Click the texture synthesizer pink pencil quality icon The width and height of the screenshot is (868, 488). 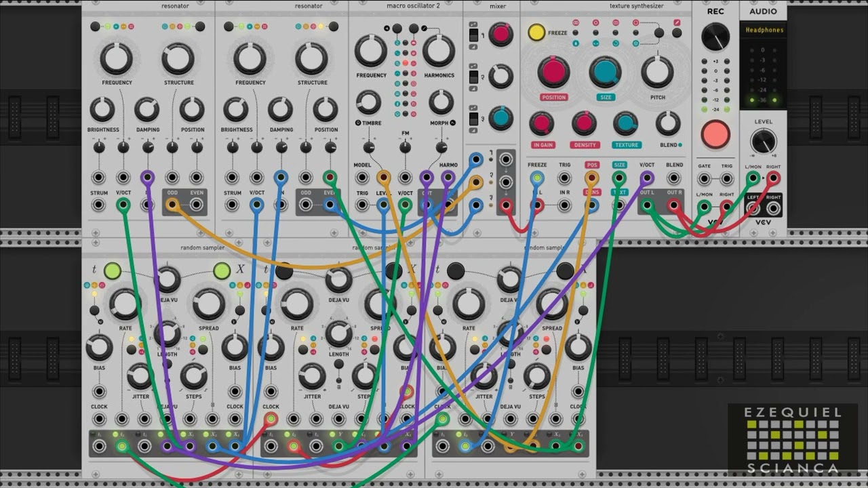677,22
